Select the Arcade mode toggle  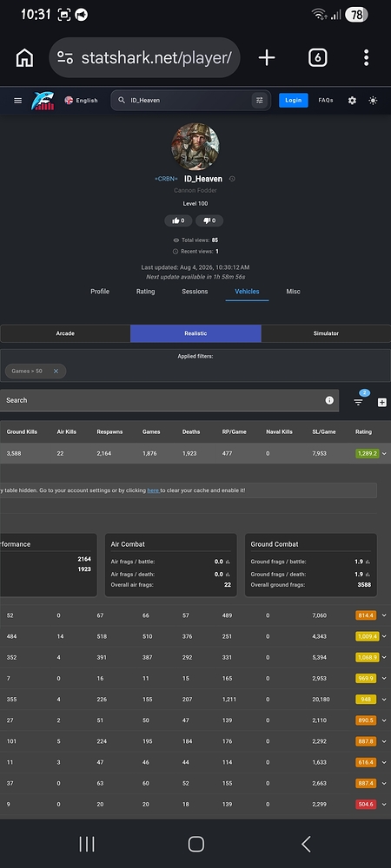(65, 333)
